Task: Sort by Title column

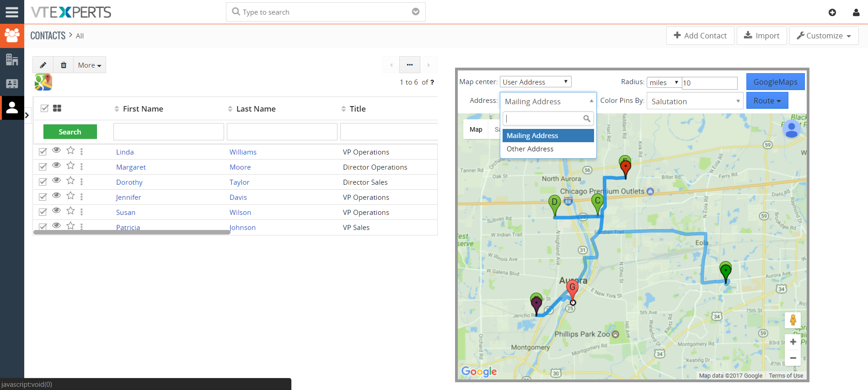Action: pyautogui.click(x=354, y=109)
